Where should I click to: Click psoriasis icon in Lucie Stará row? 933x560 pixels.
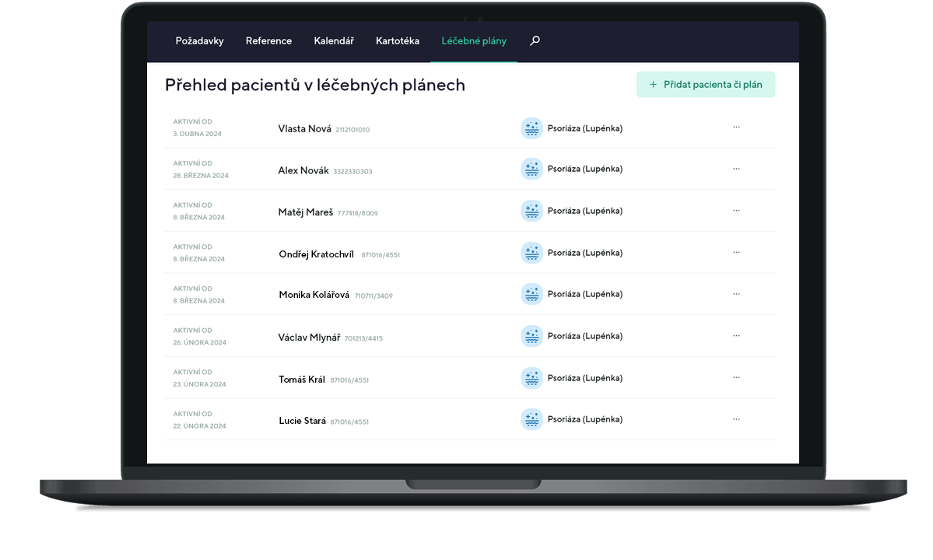tap(531, 419)
